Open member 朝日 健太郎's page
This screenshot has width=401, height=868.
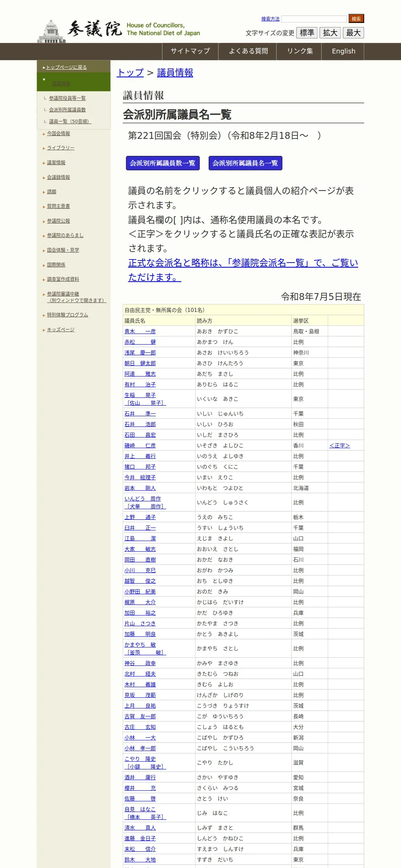coord(140,363)
